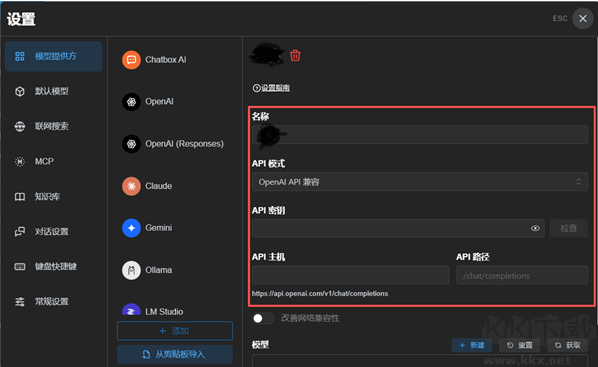Image resolution: width=598 pixels, height=367 pixels.
Task: Click the 知识库 book icon
Action: (x=20, y=197)
